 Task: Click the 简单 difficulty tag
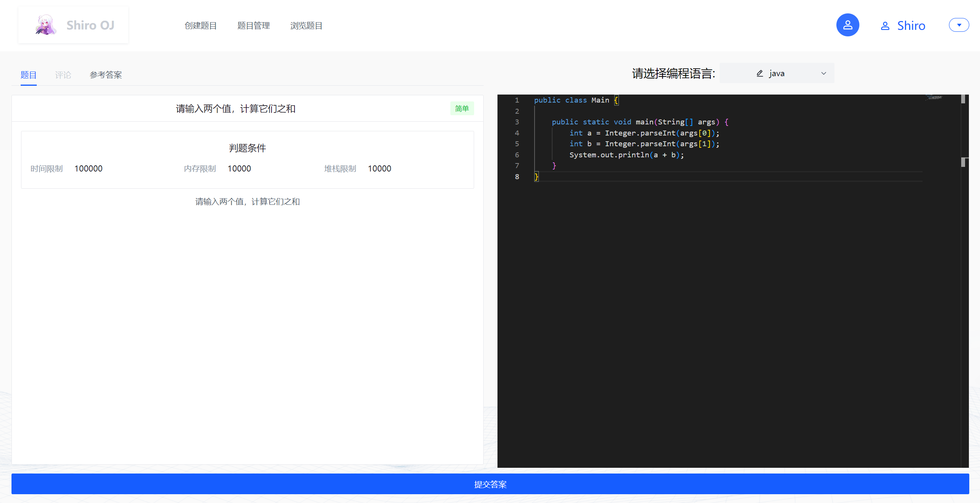pos(462,108)
